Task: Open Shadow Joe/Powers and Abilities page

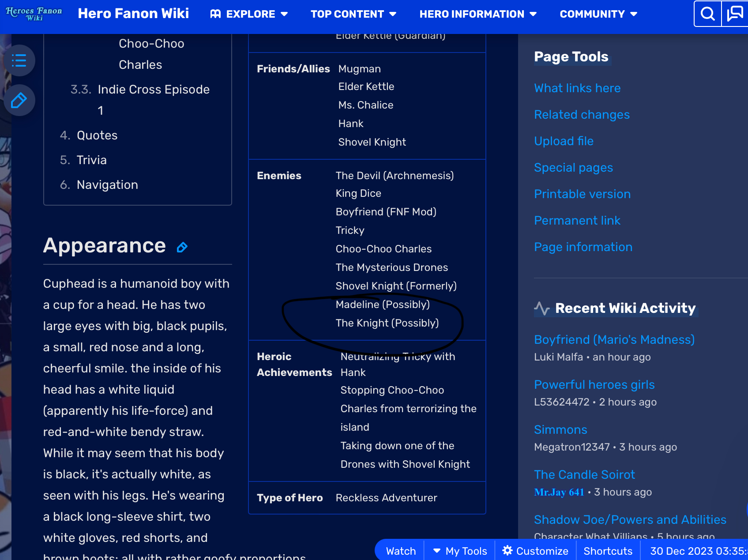Action: 630,519
